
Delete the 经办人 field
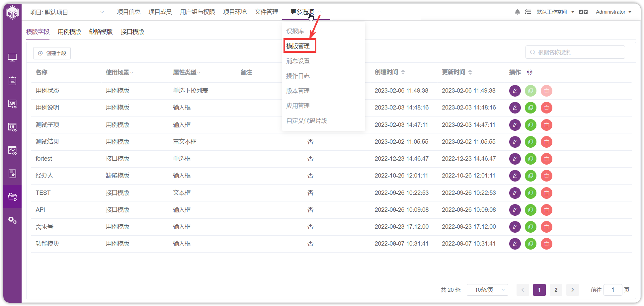[x=546, y=176]
